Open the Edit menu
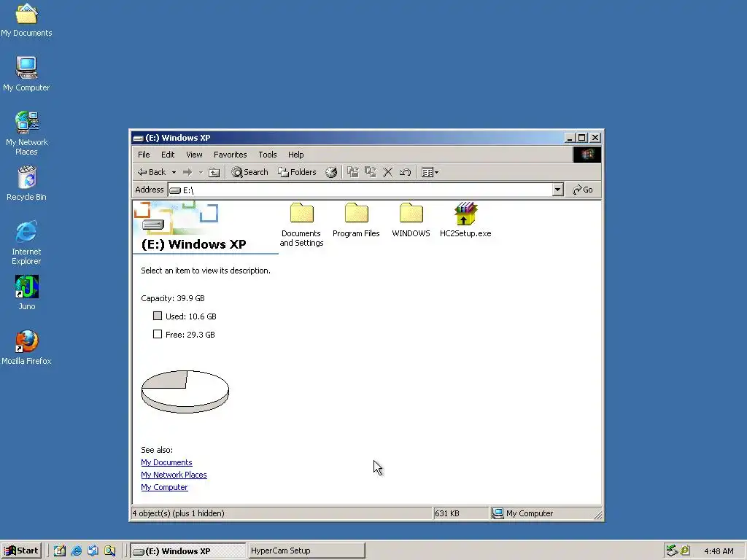This screenshot has width=747, height=560. tap(168, 155)
